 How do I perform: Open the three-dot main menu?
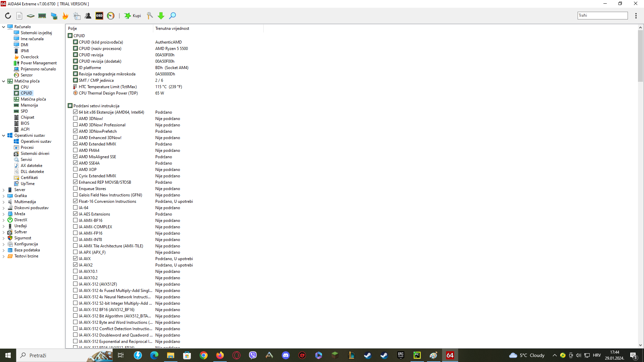[636, 16]
